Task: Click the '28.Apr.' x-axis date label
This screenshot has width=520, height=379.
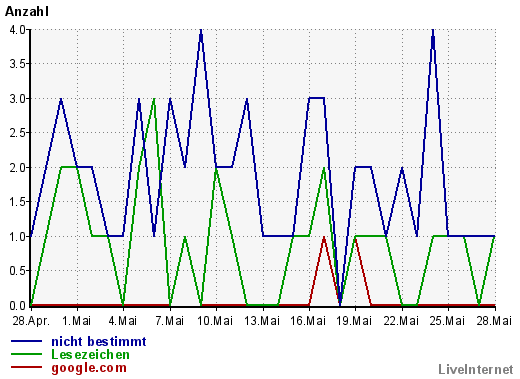Action: tap(31, 321)
